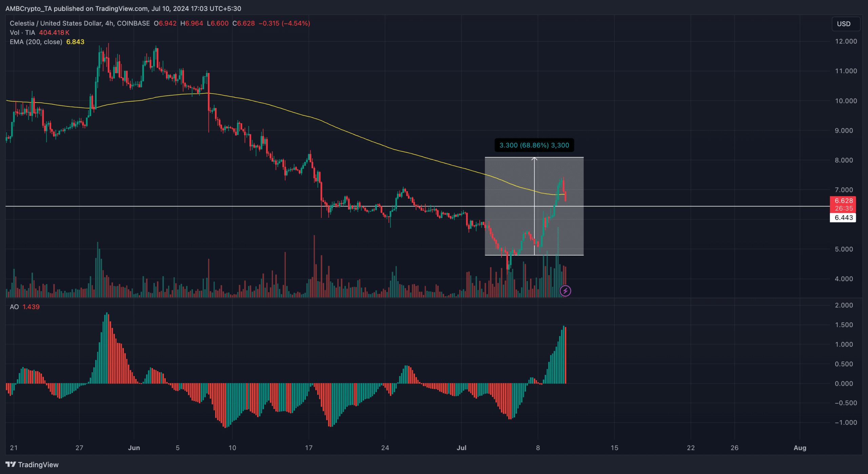Viewport: 868px width, 474px height.
Task: Click the high price value H6.964
Action: 192,23
